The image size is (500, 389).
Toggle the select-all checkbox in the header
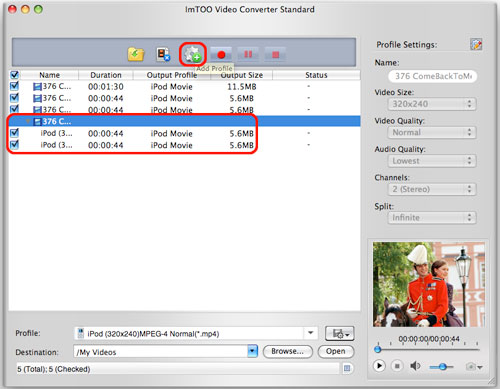coord(14,75)
